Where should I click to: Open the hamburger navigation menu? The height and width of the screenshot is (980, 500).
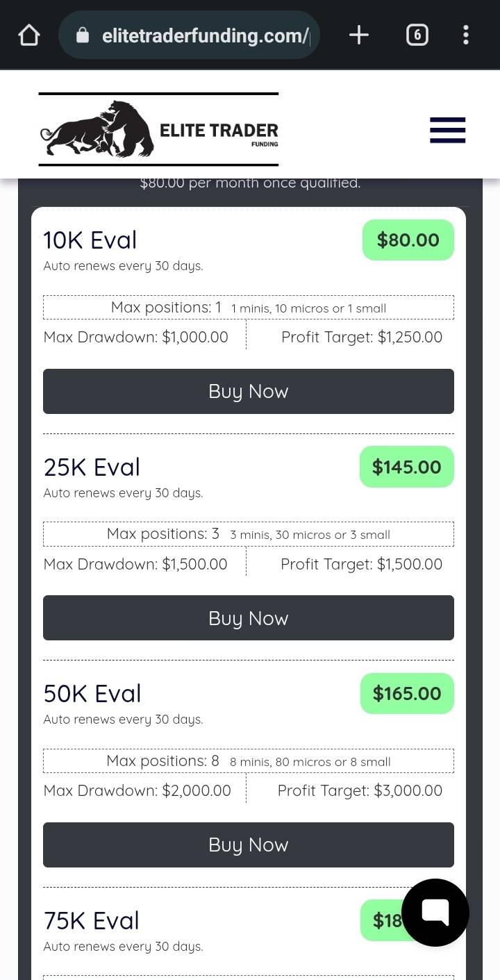tap(447, 130)
